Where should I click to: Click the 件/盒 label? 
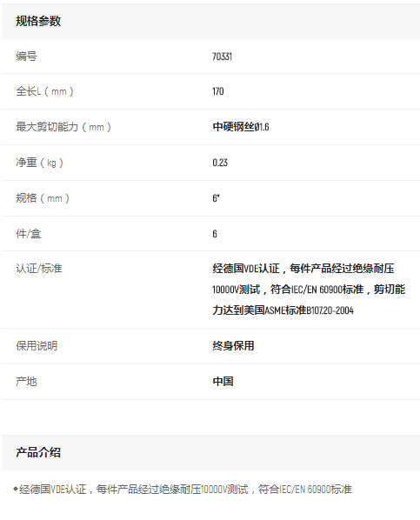point(28,234)
